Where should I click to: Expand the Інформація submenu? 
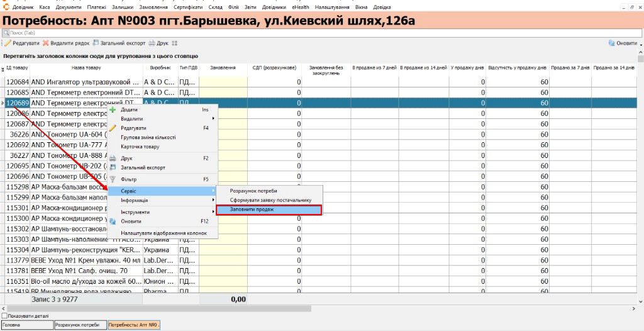tap(162, 200)
